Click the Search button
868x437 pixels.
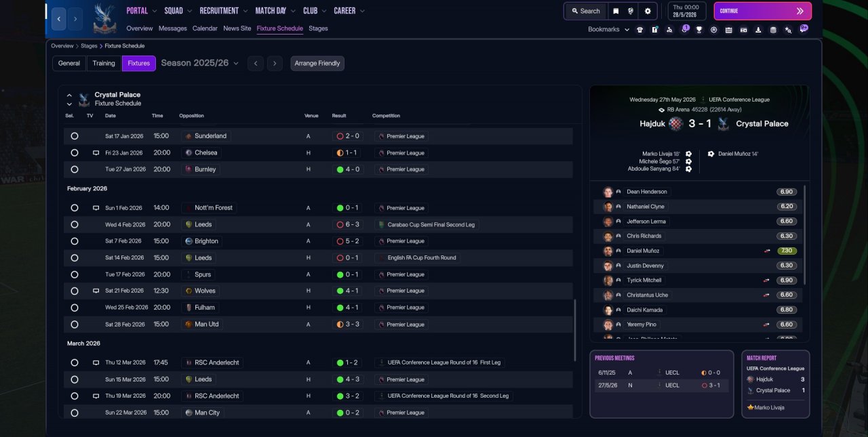click(x=585, y=11)
